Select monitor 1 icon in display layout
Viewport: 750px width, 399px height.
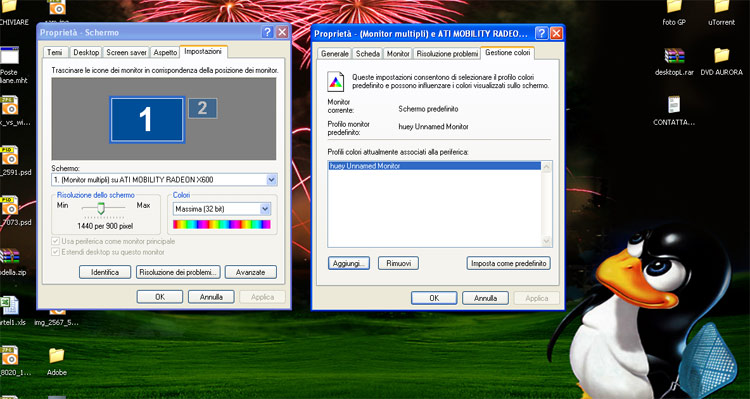point(147,120)
